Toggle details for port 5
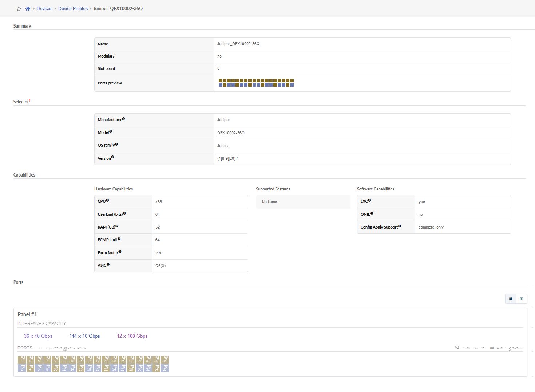The height and width of the screenshot is (392, 535). point(39,360)
